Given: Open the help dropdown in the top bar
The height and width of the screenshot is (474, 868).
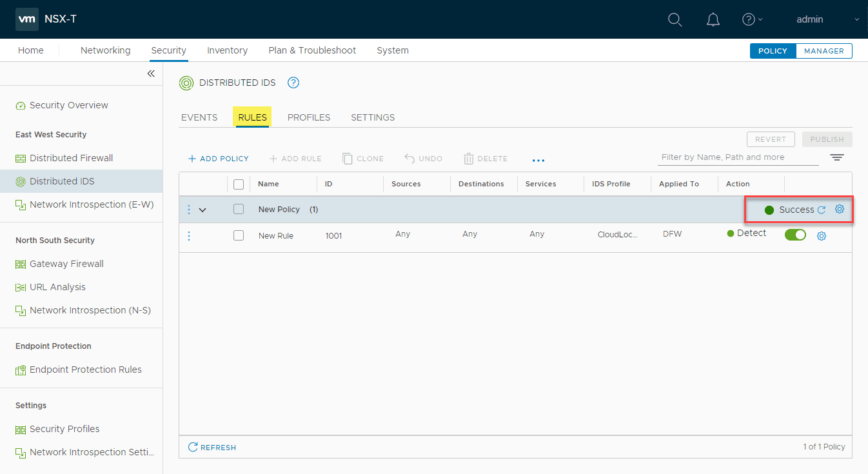Looking at the screenshot, I should click(752, 19).
